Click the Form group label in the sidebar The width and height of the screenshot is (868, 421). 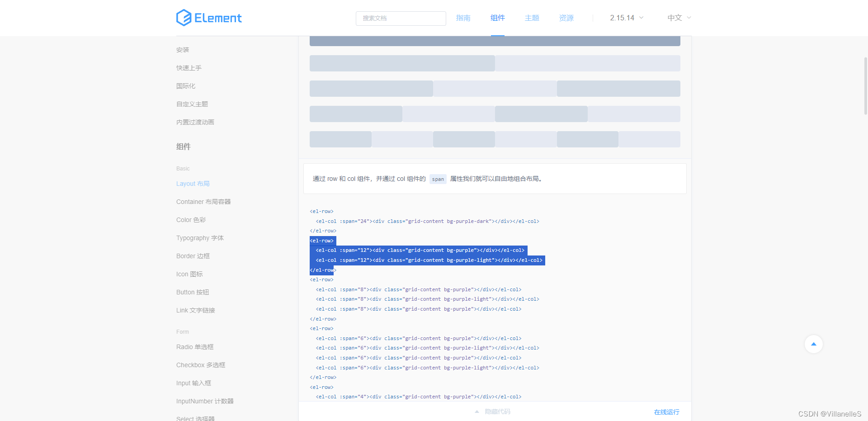point(183,332)
